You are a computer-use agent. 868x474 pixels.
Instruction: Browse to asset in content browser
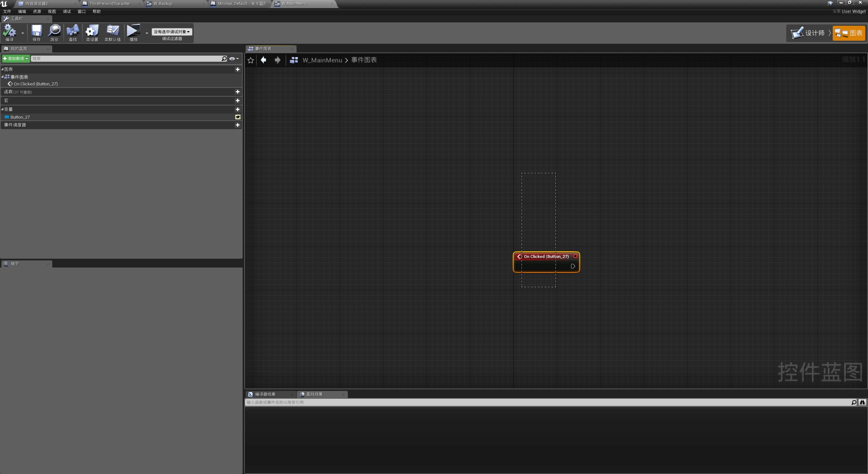54,33
